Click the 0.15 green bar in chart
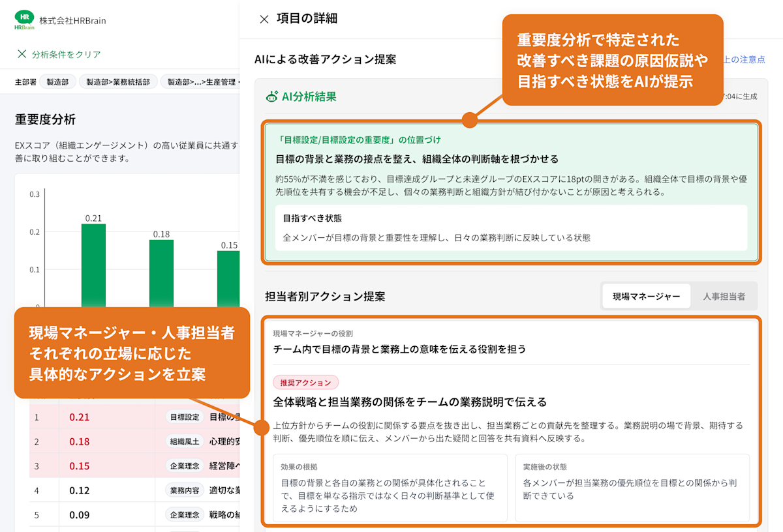The image size is (783, 532). (x=228, y=278)
